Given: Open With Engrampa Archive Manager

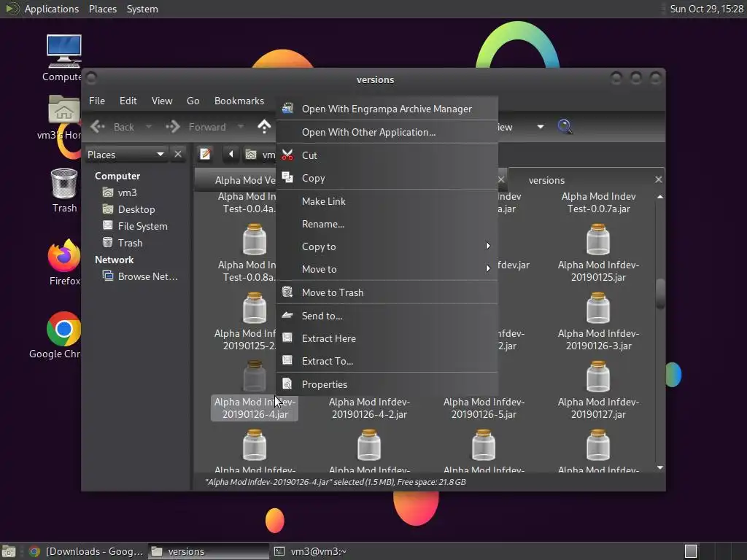Looking at the screenshot, I should [x=387, y=109].
